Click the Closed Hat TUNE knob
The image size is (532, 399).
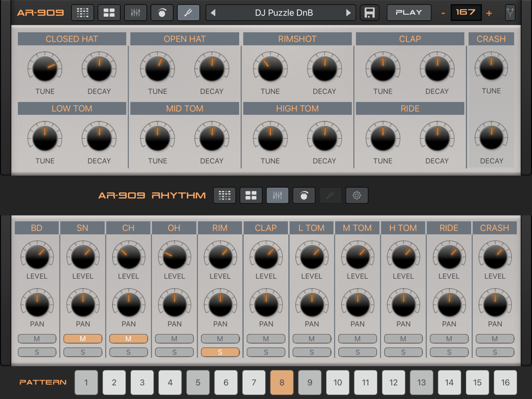click(x=45, y=68)
